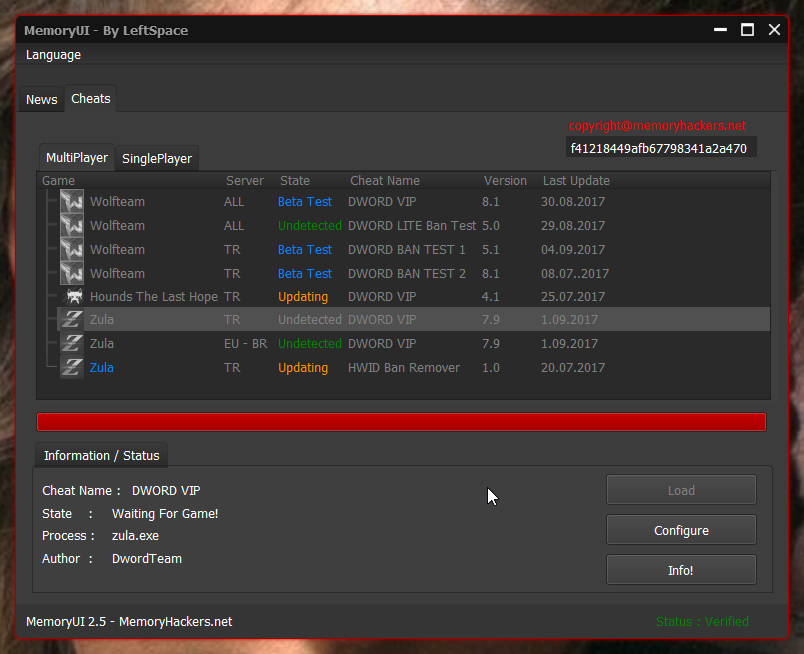Click the DWORD BAN TEST 2 cheat name
Screen dimensions: 804x654
click(407, 273)
